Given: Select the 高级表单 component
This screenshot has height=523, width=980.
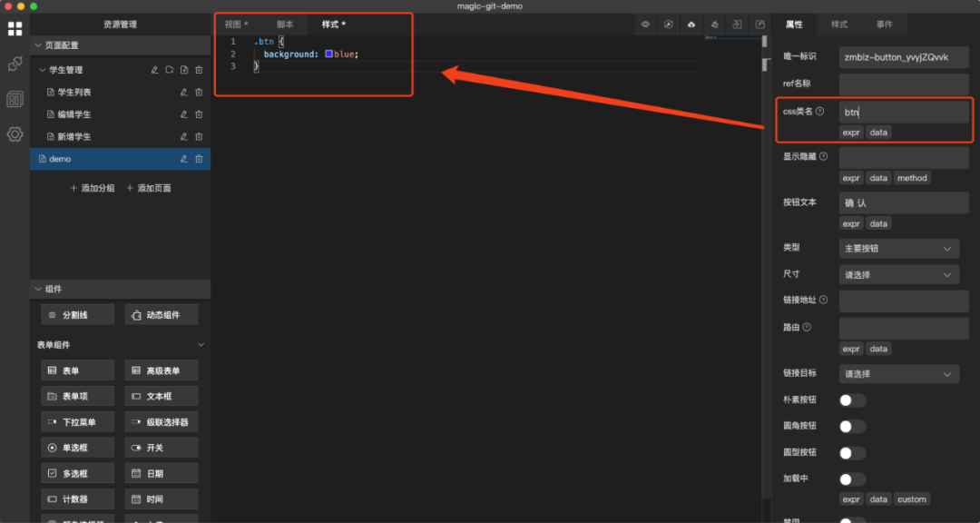Looking at the screenshot, I should pyautogui.click(x=162, y=370).
